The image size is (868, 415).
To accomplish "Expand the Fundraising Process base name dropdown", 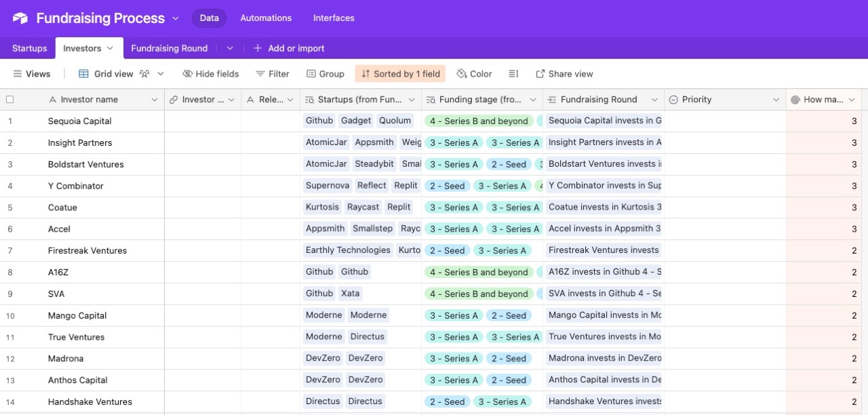I will click(176, 18).
